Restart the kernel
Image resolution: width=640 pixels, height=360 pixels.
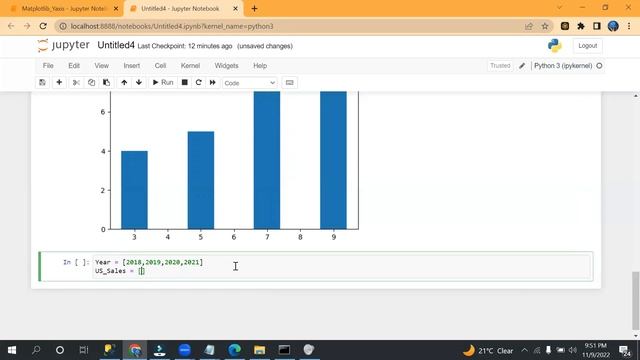click(x=198, y=82)
